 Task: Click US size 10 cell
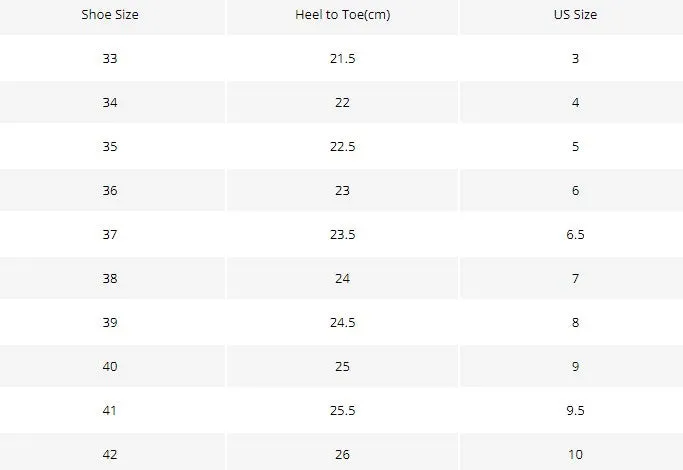[x=575, y=454]
